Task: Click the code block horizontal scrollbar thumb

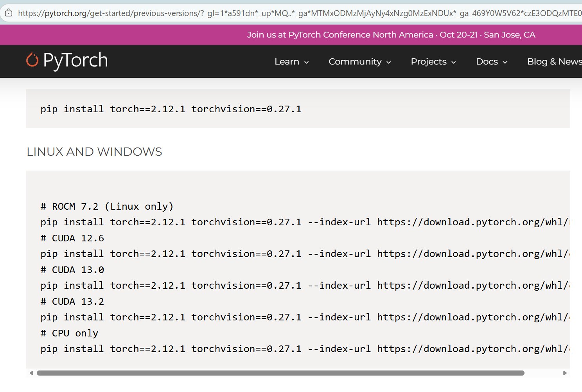Action: [x=280, y=373]
